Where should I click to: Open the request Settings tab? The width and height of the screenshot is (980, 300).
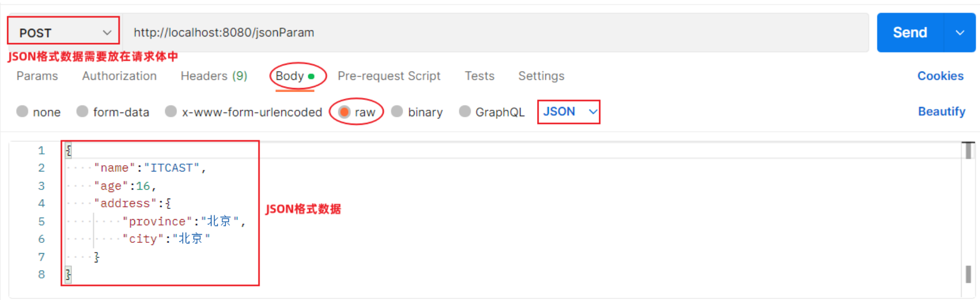[x=541, y=76]
